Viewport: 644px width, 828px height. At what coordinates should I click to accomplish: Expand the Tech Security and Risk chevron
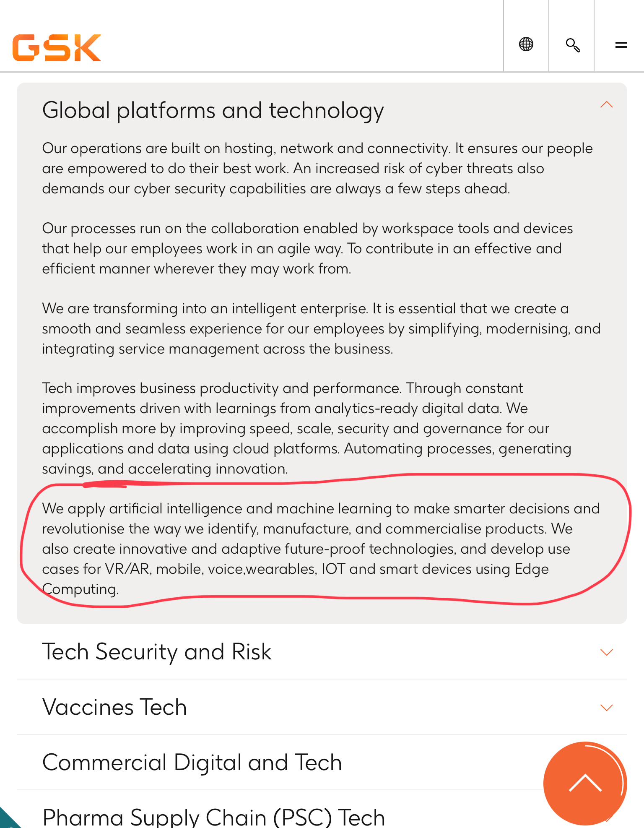click(606, 652)
